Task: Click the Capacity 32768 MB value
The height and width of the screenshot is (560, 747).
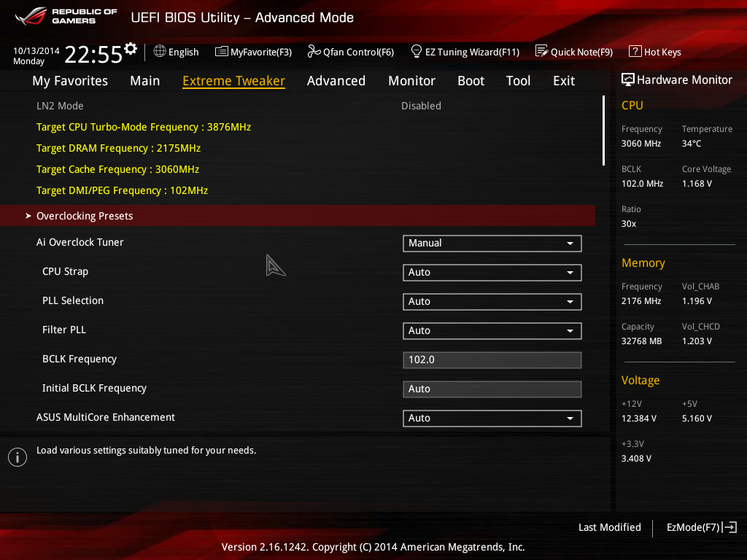Action: (642, 341)
